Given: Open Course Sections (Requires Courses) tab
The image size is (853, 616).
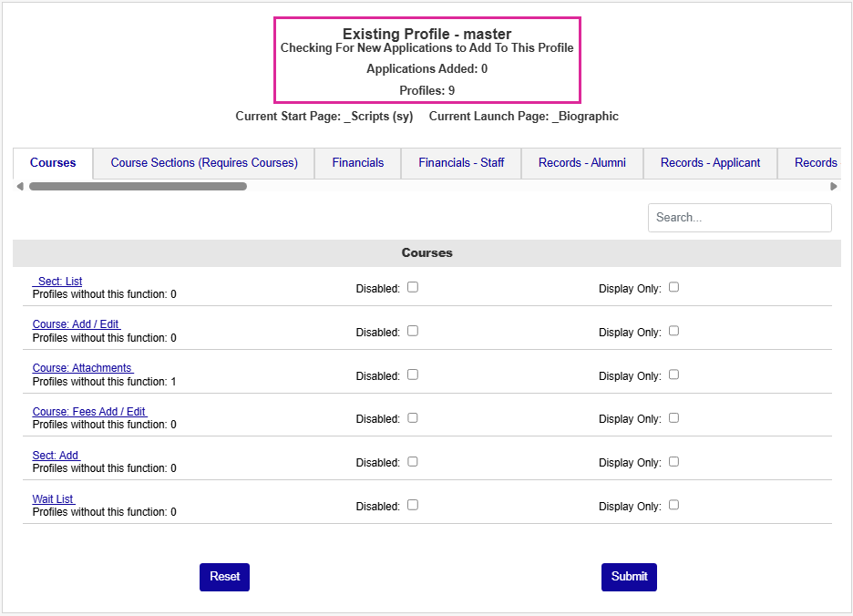Looking at the screenshot, I should (x=204, y=163).
